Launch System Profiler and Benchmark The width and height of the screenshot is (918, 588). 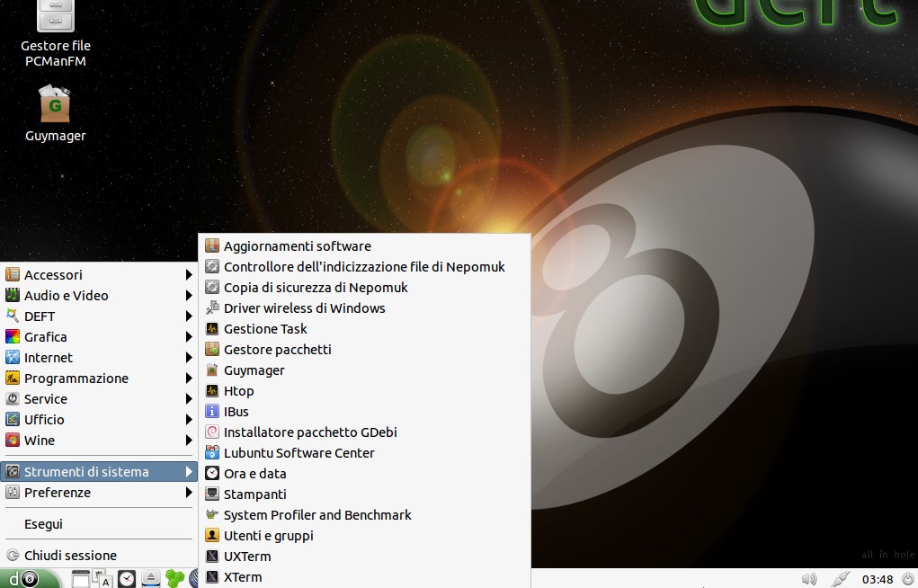364,515
